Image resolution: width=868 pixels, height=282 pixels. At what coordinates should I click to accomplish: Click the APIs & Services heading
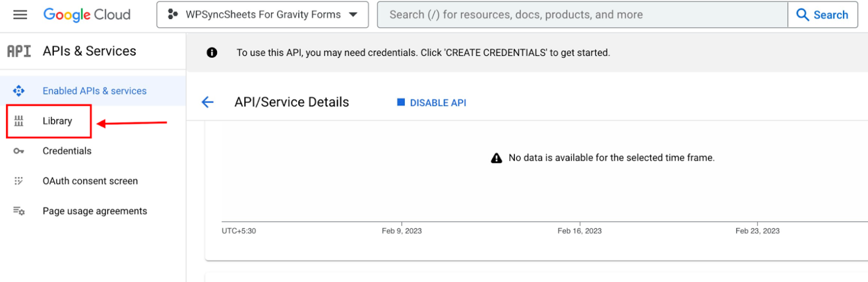[x=89, y=51]
